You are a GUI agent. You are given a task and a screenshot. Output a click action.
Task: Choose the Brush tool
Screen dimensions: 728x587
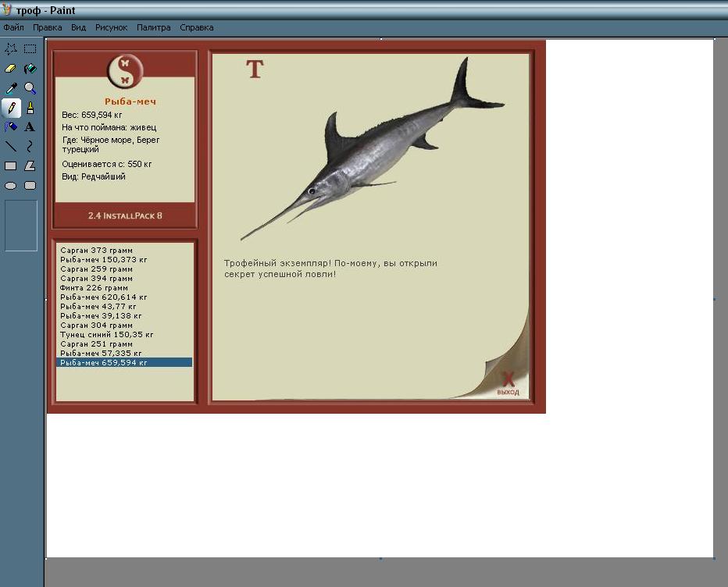[30, 108]
